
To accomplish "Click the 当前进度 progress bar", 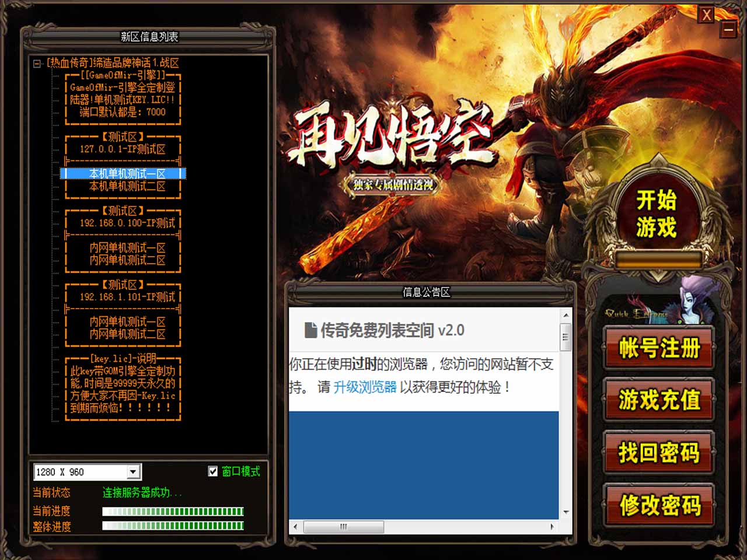I will coord(173,512).
